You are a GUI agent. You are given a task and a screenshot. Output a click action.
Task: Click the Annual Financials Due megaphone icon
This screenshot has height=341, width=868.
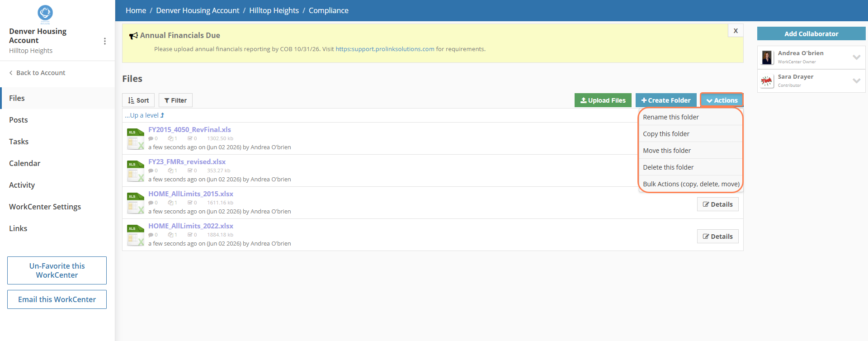point(133,36)
